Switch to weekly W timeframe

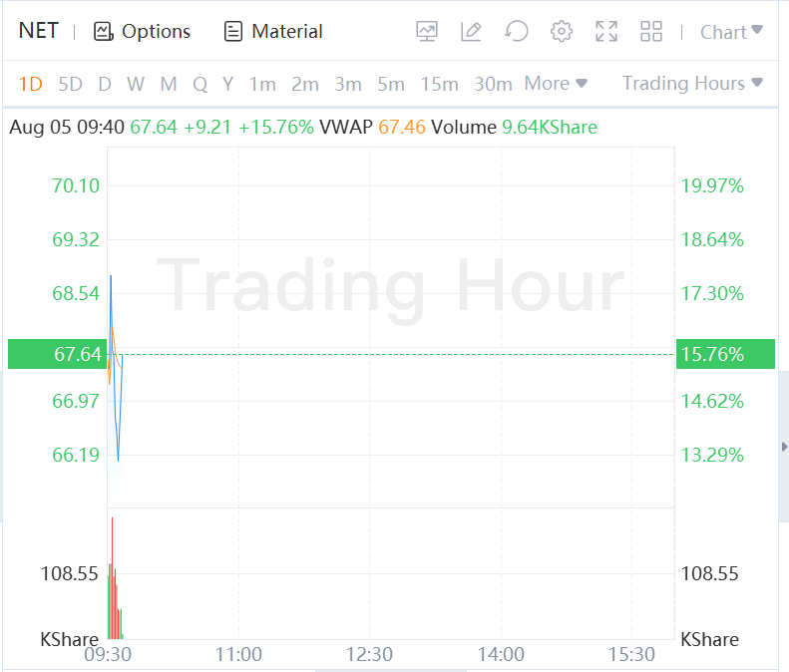pyautogui.click(x=136, y=84)
